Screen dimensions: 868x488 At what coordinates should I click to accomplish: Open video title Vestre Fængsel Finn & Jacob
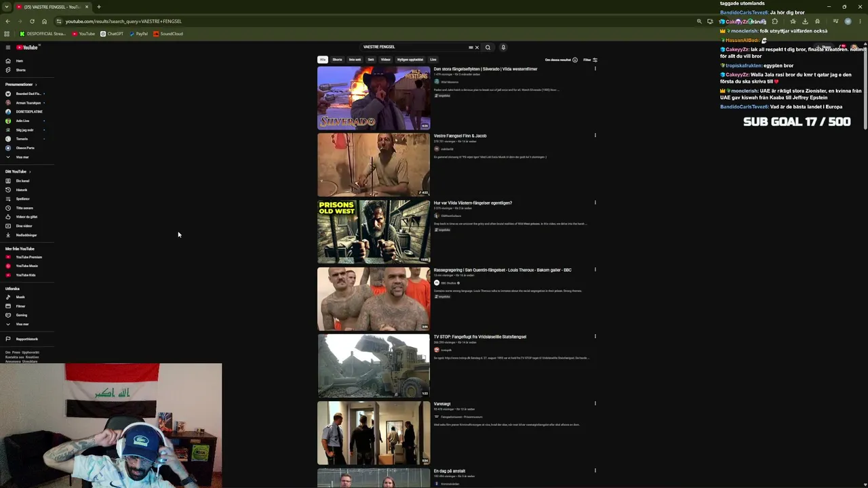(460, 136)
